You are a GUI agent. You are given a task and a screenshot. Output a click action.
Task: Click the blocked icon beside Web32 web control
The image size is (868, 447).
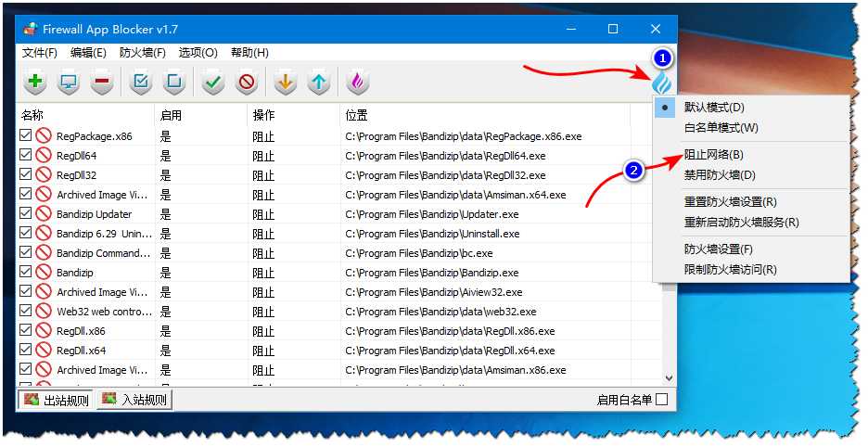44,312
